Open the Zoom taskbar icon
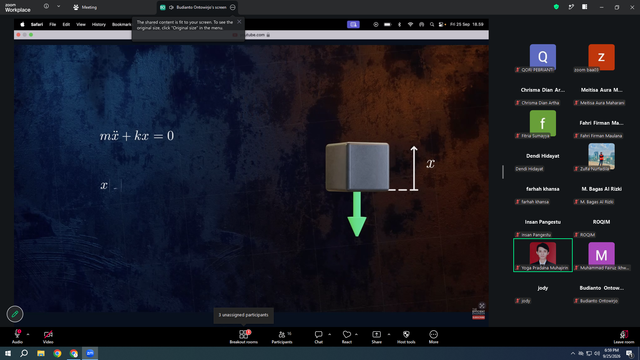 [x=90, y=353]
